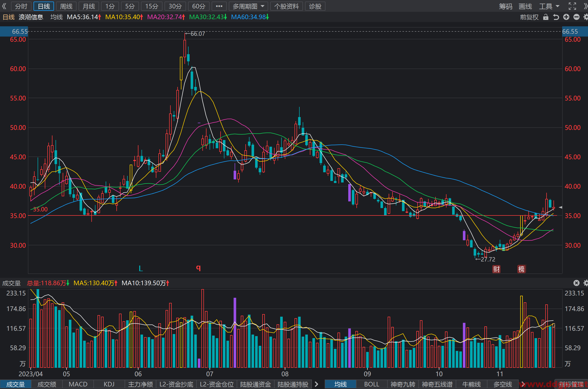Show more sub-indicator tabs with right chevron

pos(317,384)
